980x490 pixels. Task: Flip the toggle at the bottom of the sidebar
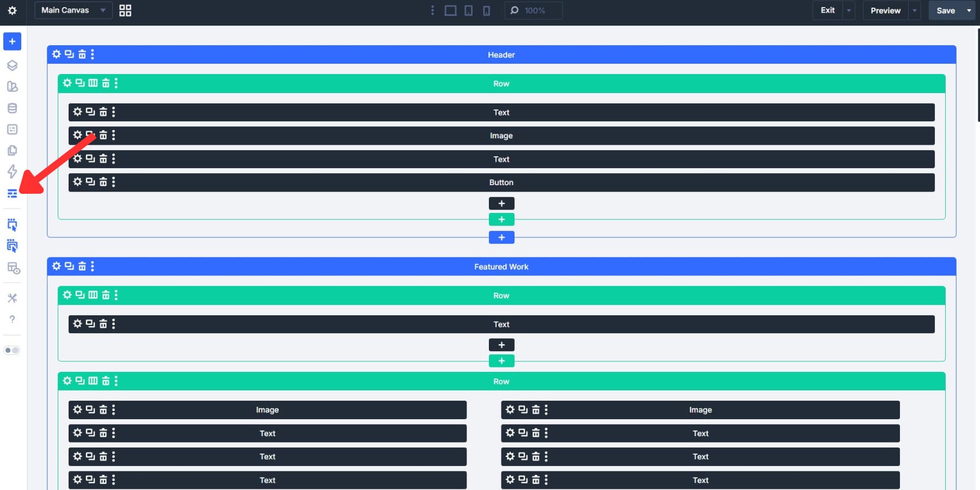pos(12,350)
